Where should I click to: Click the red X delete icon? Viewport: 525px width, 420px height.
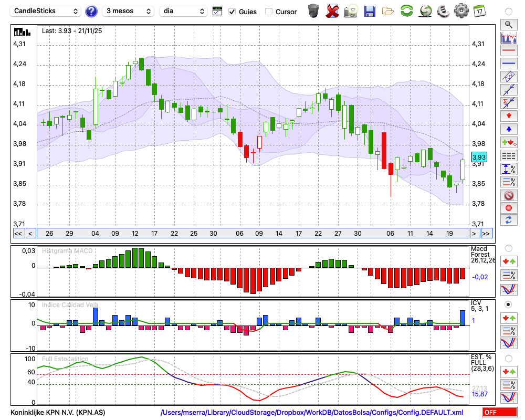tap(332, 11)
